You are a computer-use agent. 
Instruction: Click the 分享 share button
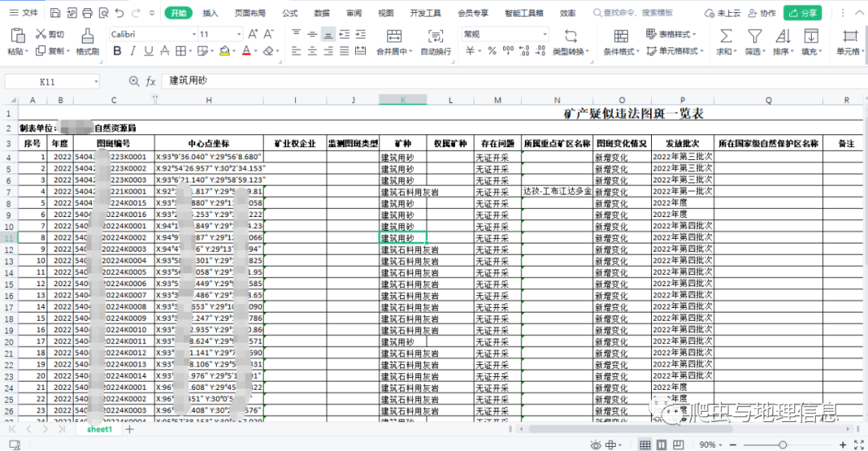[x=803, y=13]
